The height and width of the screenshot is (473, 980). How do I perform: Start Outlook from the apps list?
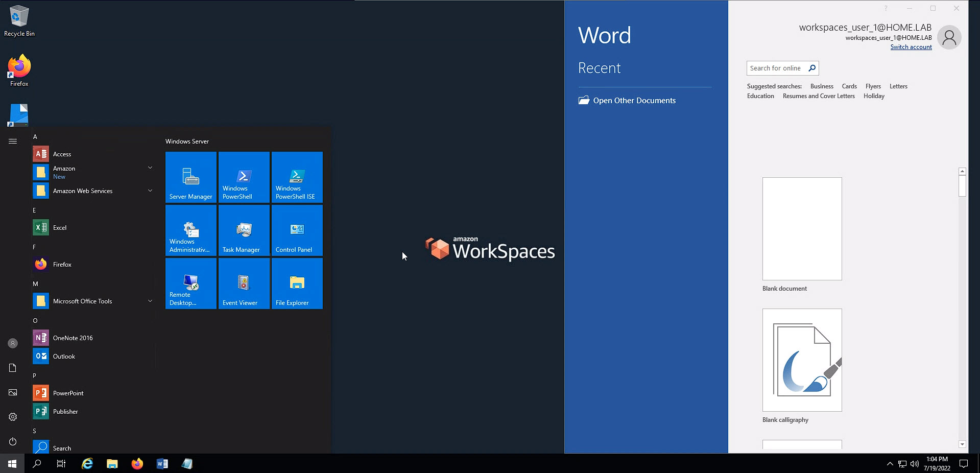63,356
